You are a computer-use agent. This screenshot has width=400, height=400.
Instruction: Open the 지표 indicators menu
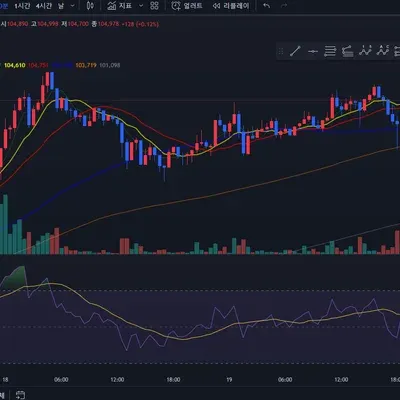[x=120, y=6]
